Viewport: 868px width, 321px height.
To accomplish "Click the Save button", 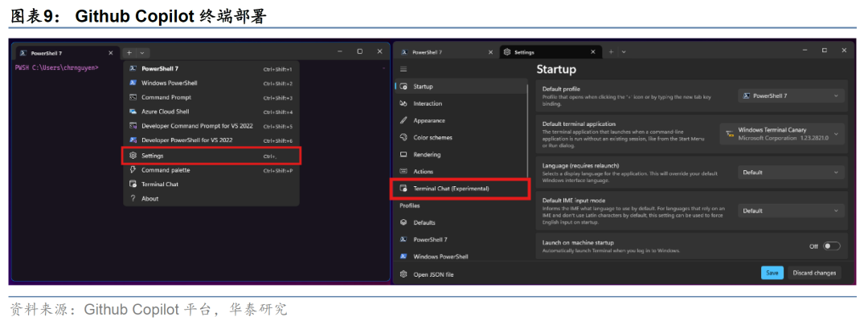I will (x=772, y=273).
